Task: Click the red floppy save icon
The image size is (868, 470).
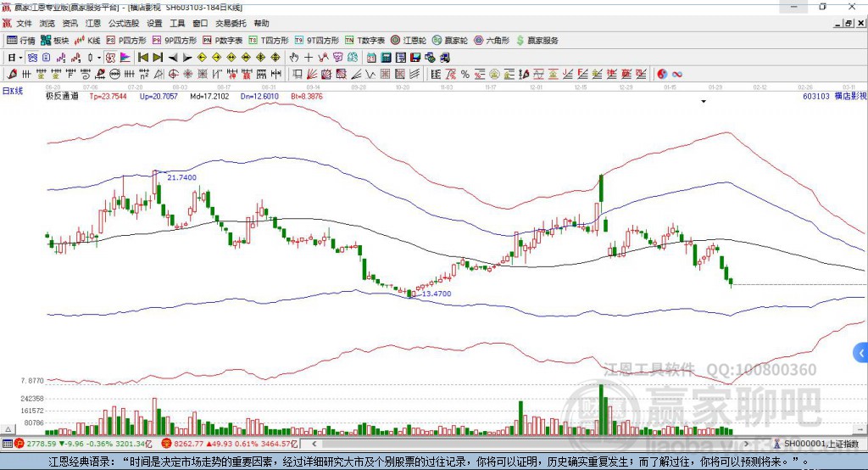Action: (415, 58)
